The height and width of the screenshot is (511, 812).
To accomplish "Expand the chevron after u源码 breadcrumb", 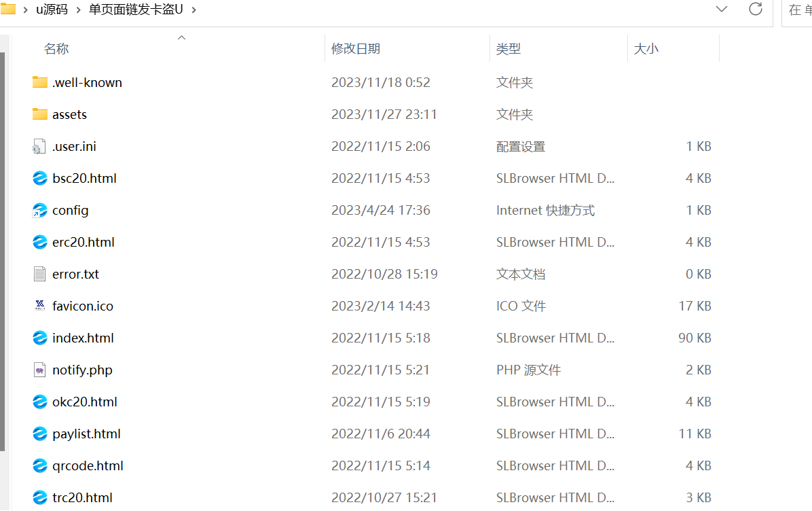I will [78, 10].
